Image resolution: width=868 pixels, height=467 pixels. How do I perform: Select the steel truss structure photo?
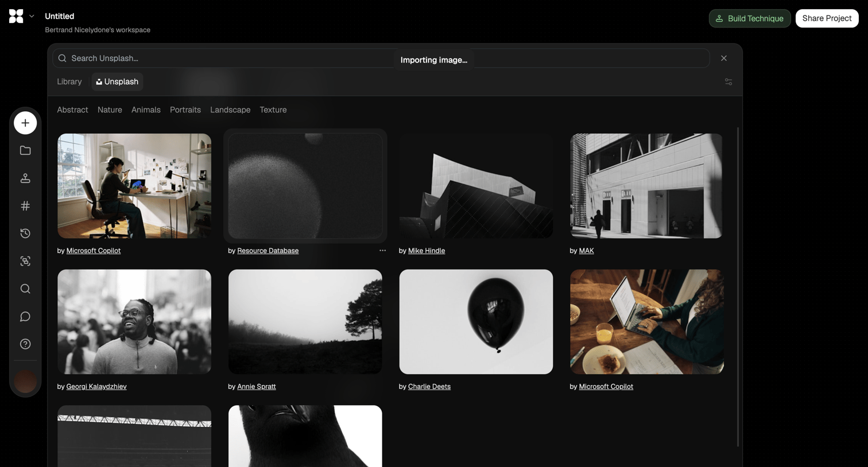tap(134, 436)
